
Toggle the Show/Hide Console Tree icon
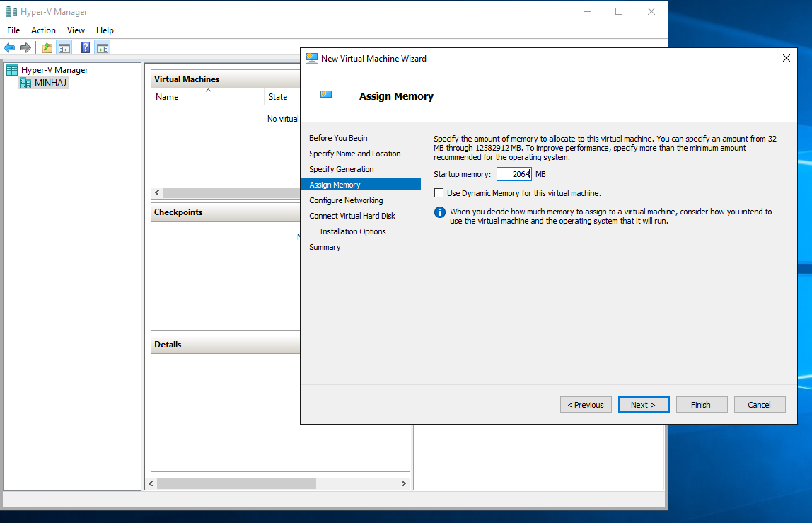[64, 48]
